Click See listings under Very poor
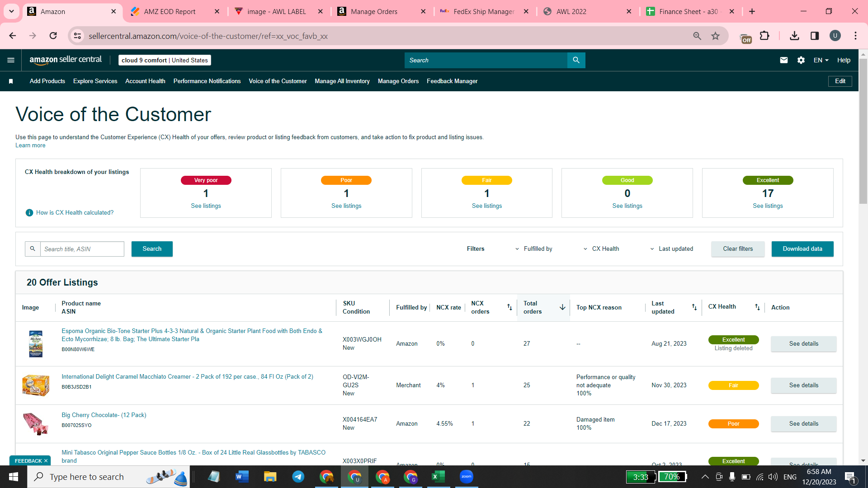This screenshot has height=488, width=868. tap(206, 206)
